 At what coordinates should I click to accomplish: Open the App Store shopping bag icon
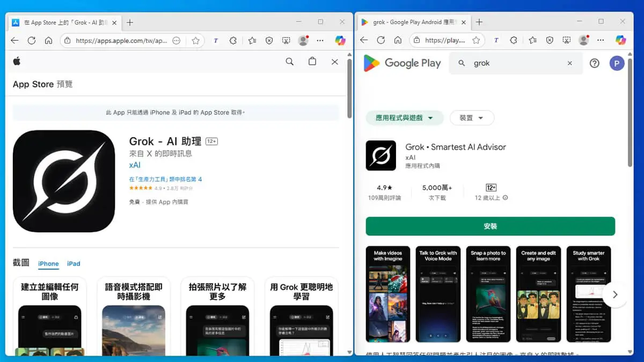click(x=312, y=62)
